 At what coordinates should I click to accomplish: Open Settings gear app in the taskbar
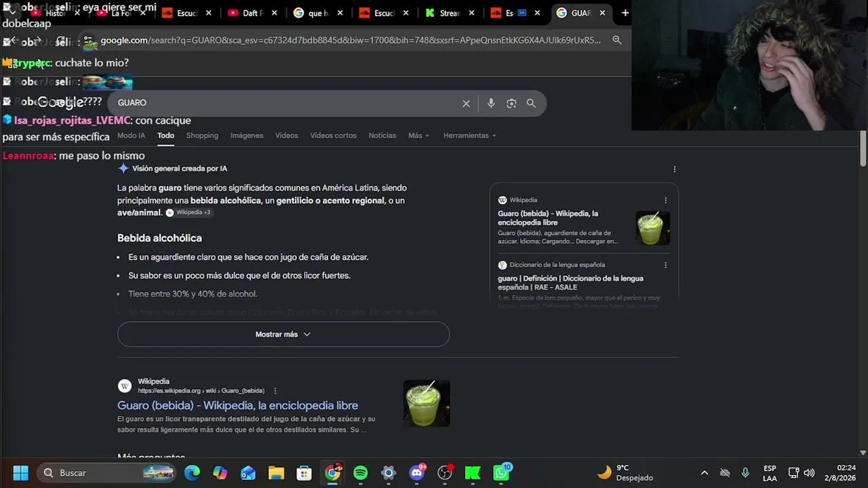[388, 472]
